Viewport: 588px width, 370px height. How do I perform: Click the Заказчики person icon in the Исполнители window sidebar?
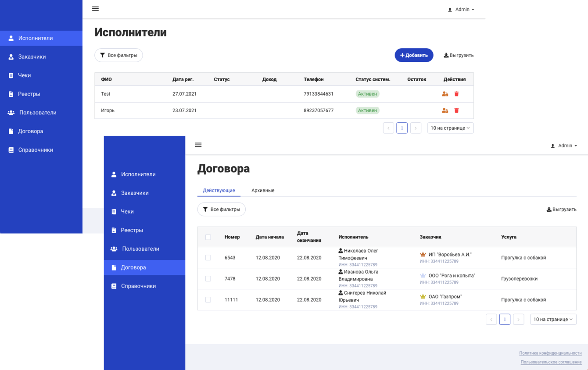[11, 57]
